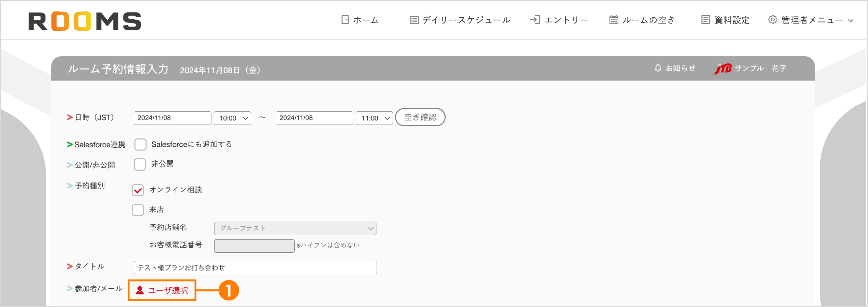The width and height of the screenshot is (868, 307).
Task: Click the ユーザ選択 button
Action: click(x=162, y=290)
